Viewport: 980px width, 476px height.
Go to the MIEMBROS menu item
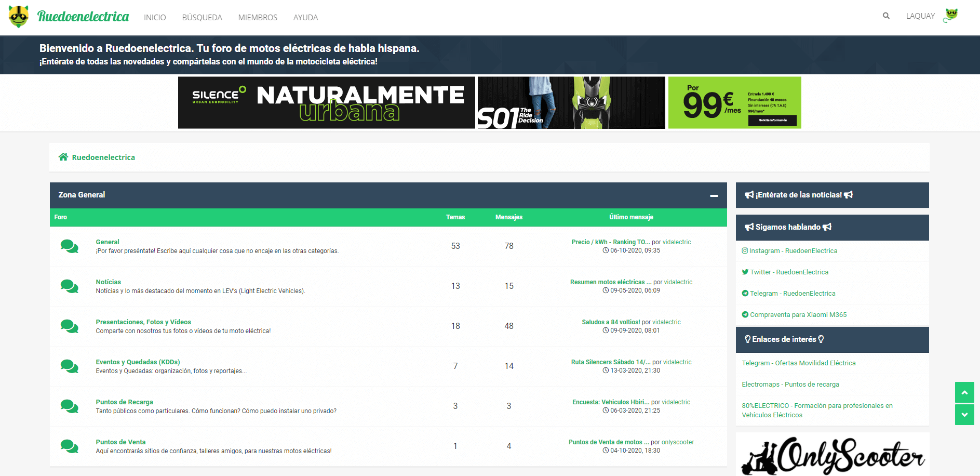click(258, 18)
